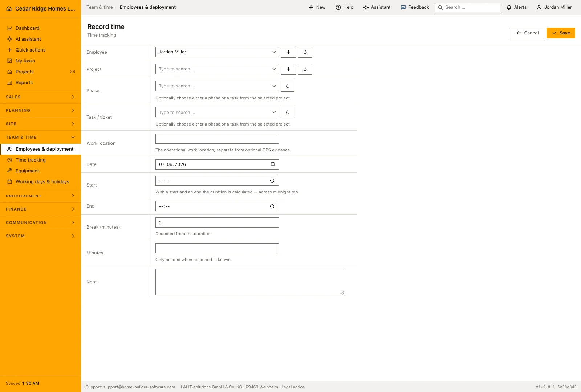
Task: Open Alerts bell notifications
Action: pyautogui.click(x=516, y=7)
